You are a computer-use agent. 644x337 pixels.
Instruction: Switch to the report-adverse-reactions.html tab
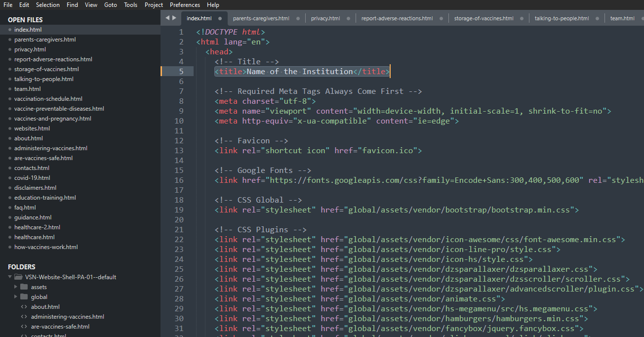[397, 19]
